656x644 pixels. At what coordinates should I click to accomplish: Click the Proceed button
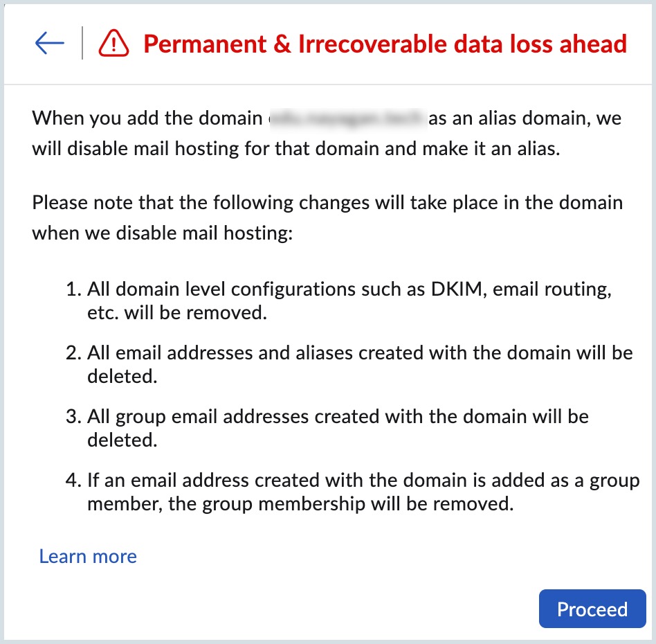[592, 609]
